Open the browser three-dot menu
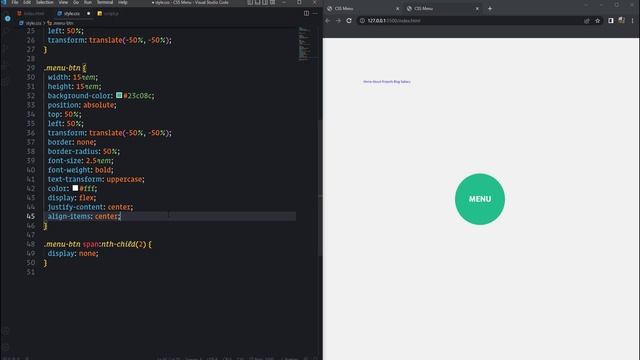 tap(633, 20)
